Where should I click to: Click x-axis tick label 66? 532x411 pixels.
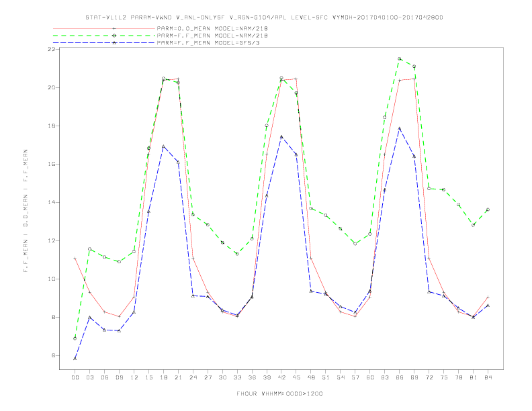[x=400, y=377]
